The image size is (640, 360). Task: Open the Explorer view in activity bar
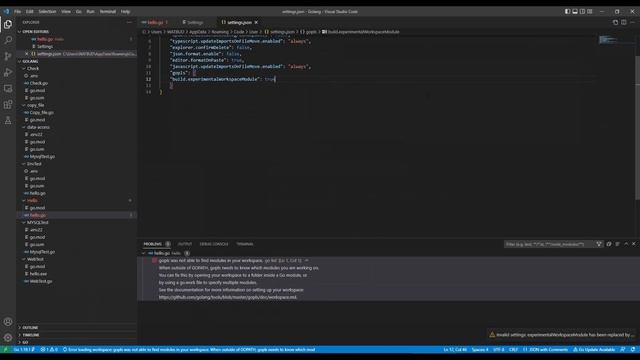pos(8,24)
